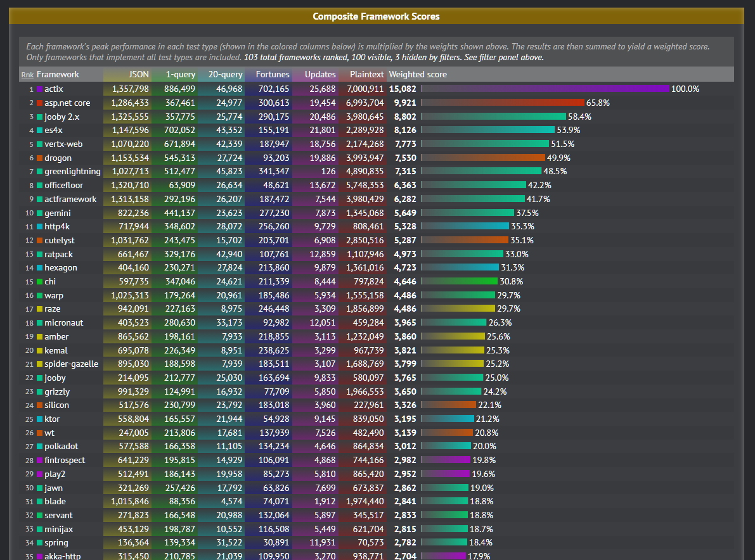Sort the table by the JSON column header
The image size is (755, 560).
138,74
